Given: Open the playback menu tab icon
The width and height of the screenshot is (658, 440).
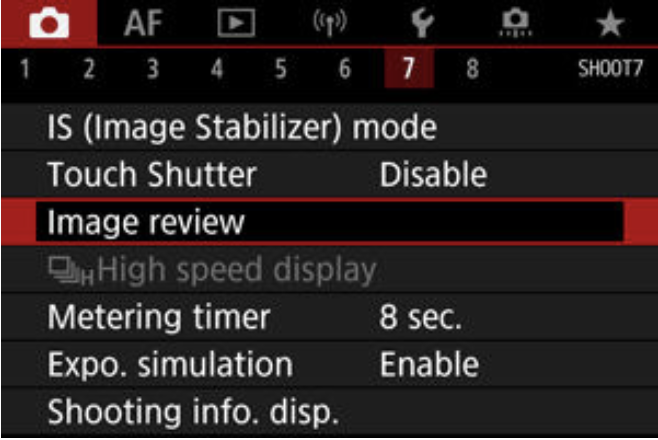Looking at the screenshot, I should pos(236,23).
